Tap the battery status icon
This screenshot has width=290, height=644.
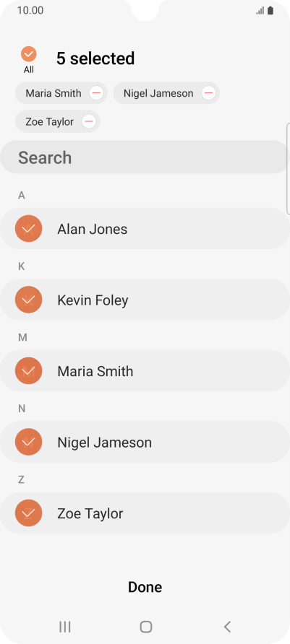click(x=270, y=11)
